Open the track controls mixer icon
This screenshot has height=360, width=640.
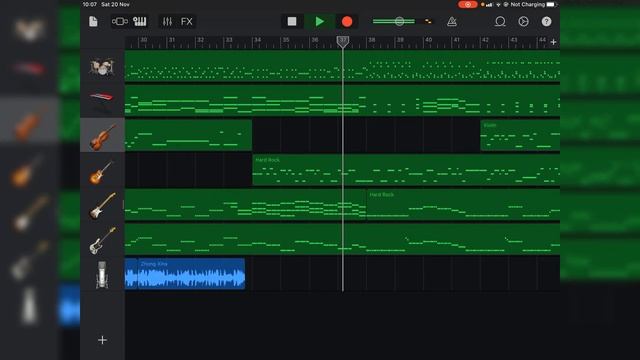tap(167, 22)
